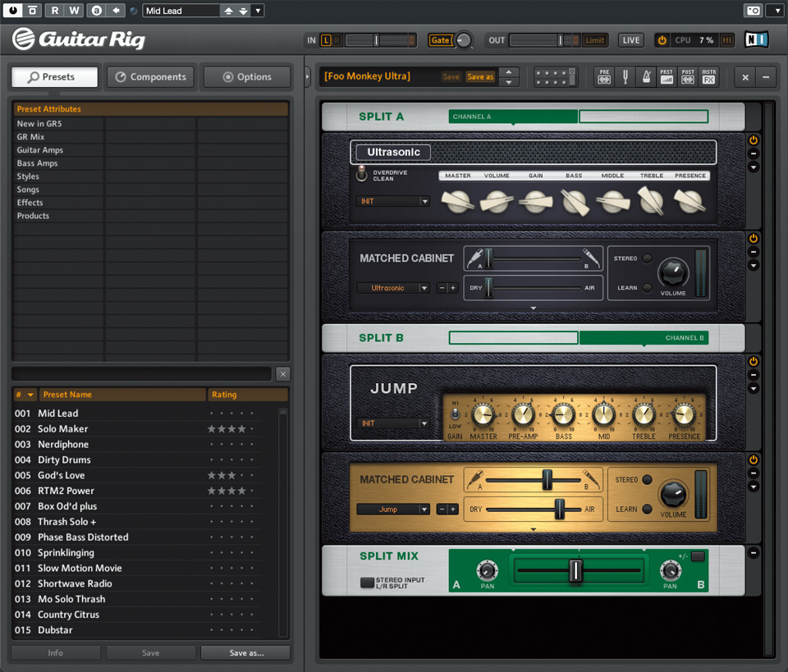Viewport: 788px width, 672px height.
Task: Click the plus button beside Jump cabinet selector
Action: click(453, 510)
